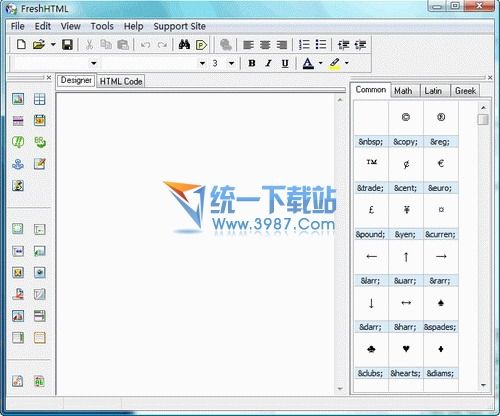Click the anchor icon in the toolbox
The width and height of the screenshot is (500, 416).
pos(18,164)
